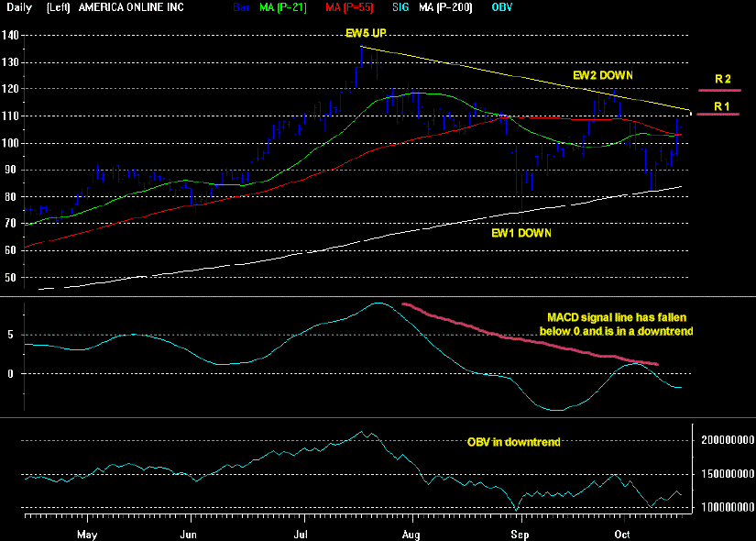The image size is (756, 541).
Task: Click the "Jun" month label
Action: click(x=188, y=535)
